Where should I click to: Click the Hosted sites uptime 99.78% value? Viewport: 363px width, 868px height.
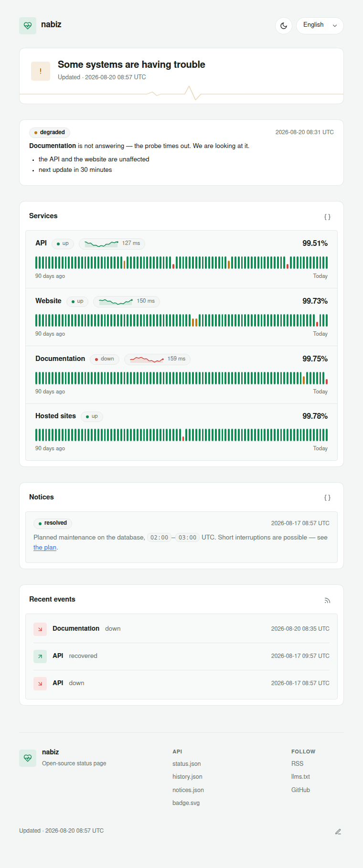[x=315, y=416]
